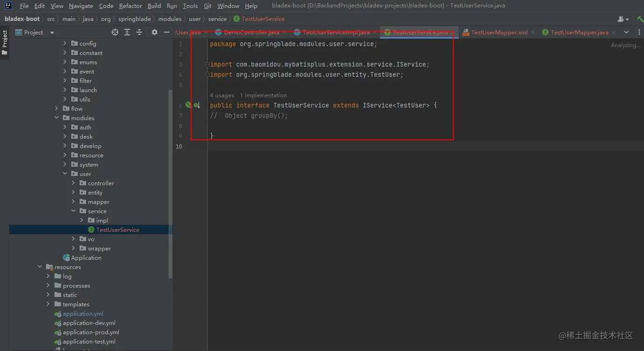Select the processes folder in the tree
Image resolution: width=644 pixels, height=351 pixels.
click(76, 286)
